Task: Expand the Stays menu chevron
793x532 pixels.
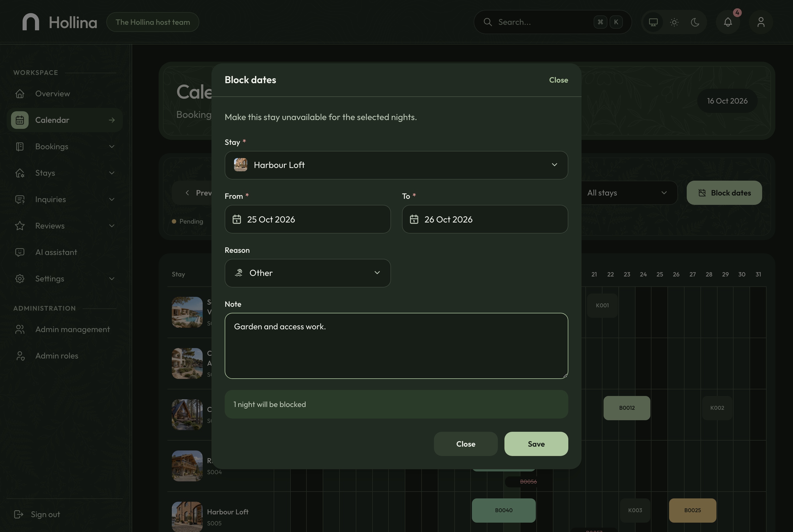Action: 112,173
